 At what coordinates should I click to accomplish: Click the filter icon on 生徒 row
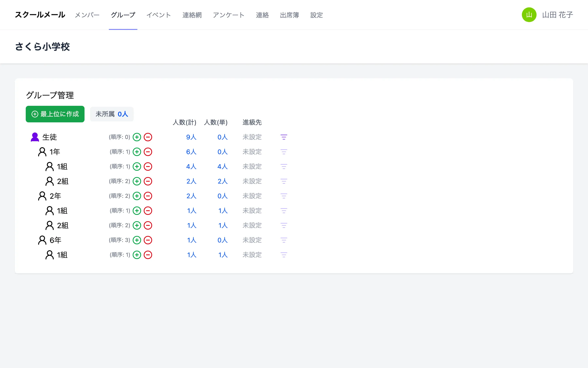[284, 137]
